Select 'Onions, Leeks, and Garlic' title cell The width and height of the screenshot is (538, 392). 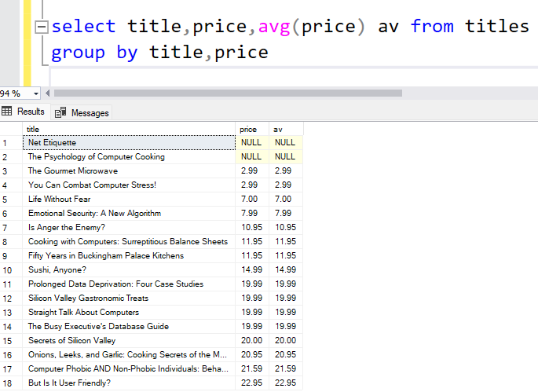click(x=129, y=354)
